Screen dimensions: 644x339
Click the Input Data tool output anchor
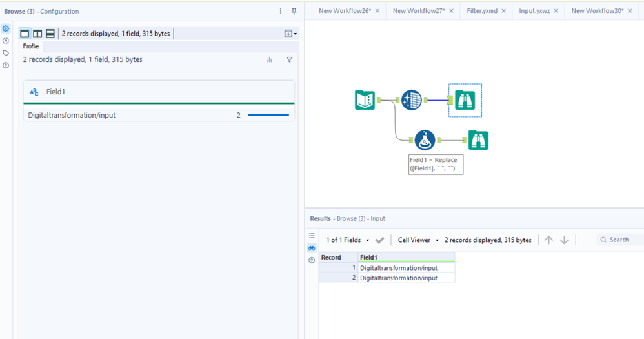coord(379,100)
